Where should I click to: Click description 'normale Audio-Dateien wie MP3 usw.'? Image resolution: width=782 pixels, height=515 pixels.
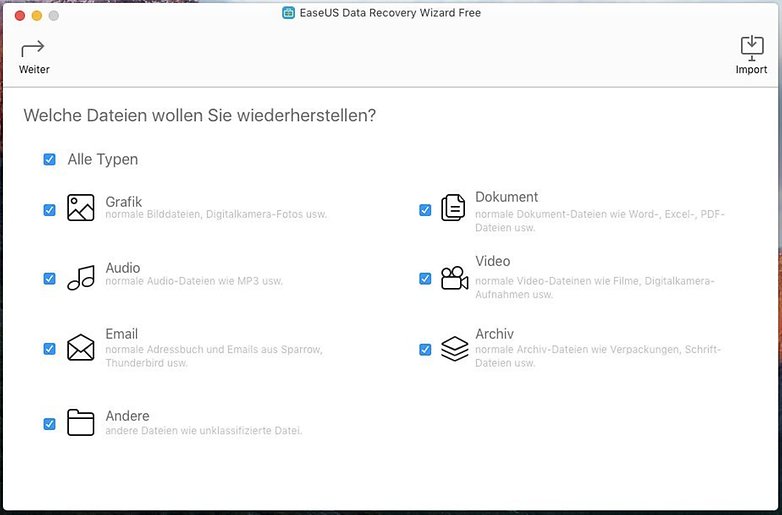coord(194,281)
